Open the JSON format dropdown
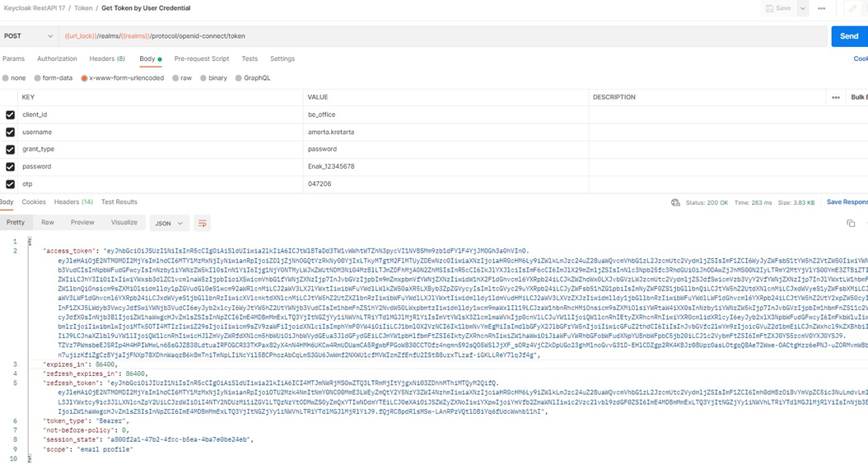 click(169, 224)
